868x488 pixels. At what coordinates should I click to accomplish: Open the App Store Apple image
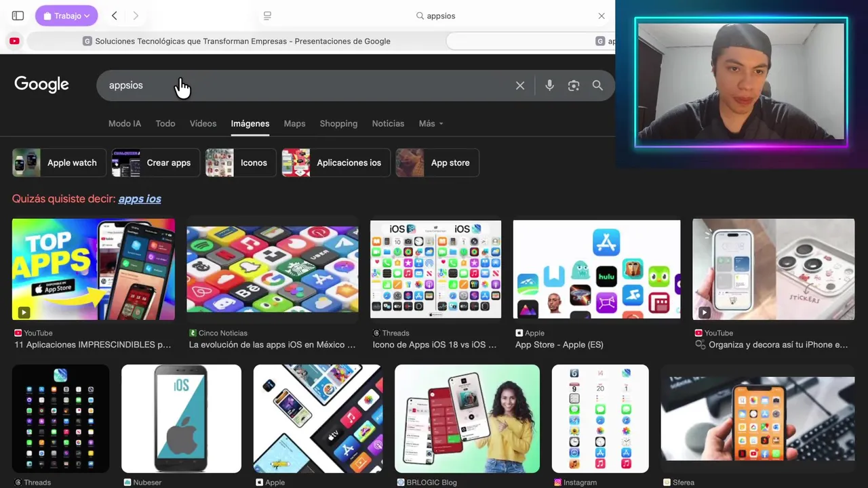pyautogui.click(x=597, y=269)
